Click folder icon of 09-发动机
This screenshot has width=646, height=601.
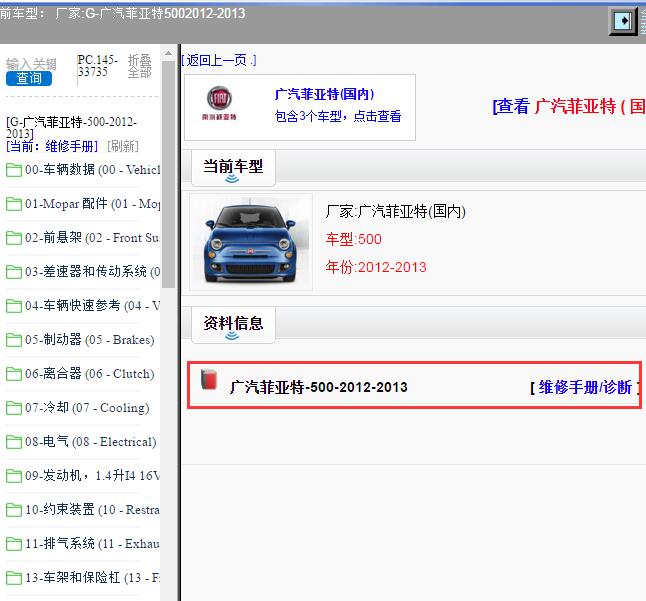coord(14,476)
